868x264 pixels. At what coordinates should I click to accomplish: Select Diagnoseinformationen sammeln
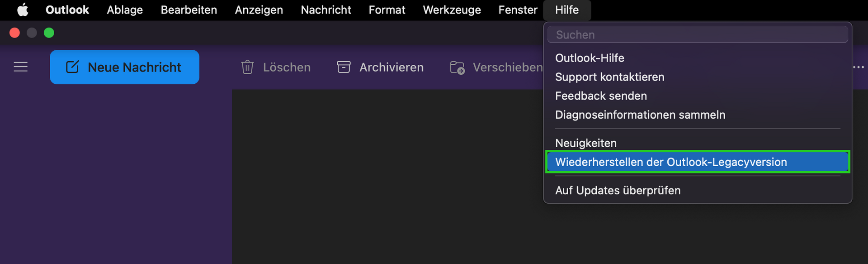click(698, 115)
